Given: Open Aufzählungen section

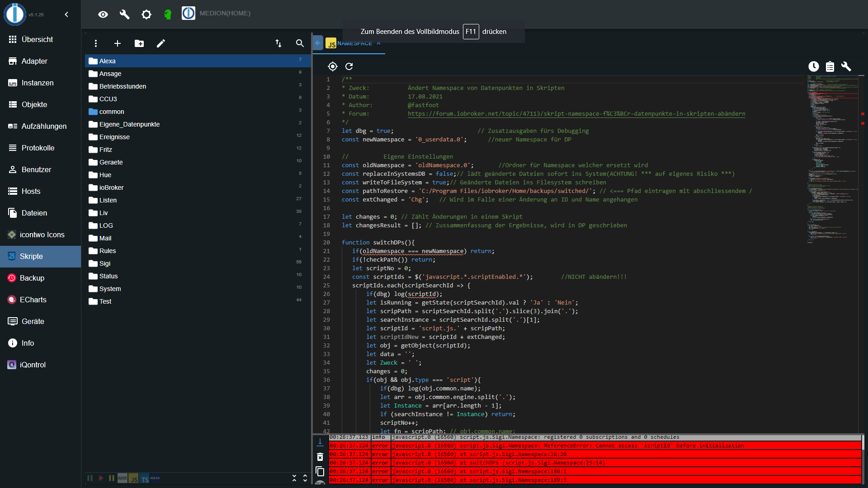Looking at the screenshot, I should click(x=41, y=126).
